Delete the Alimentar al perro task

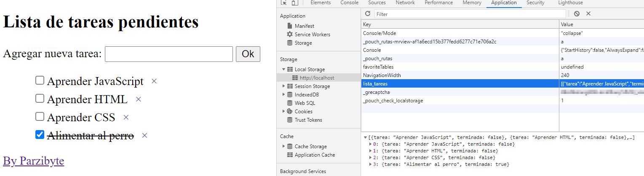pos(144,136)
